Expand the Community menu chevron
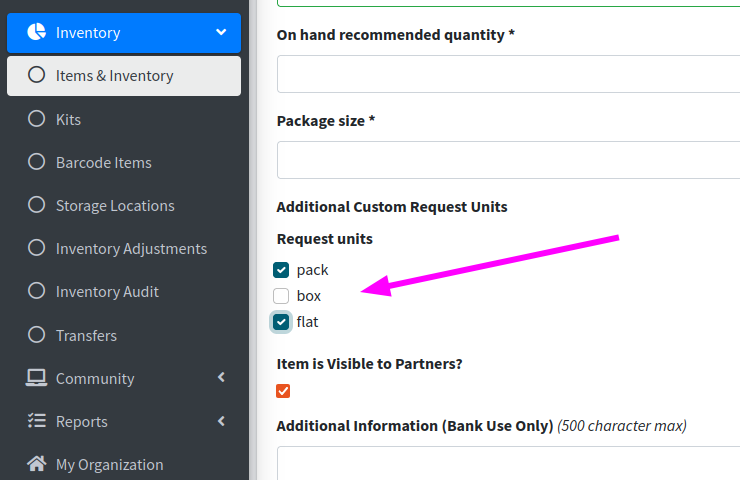740x480 pixels. pyautogui.click(x=221, y=377)
